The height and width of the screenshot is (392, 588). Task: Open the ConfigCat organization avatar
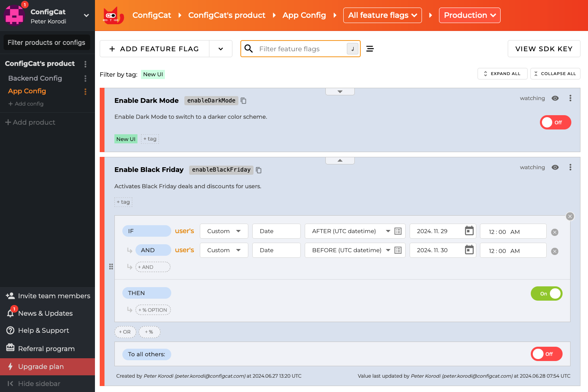pyautogui.click(x=14, y=15)
